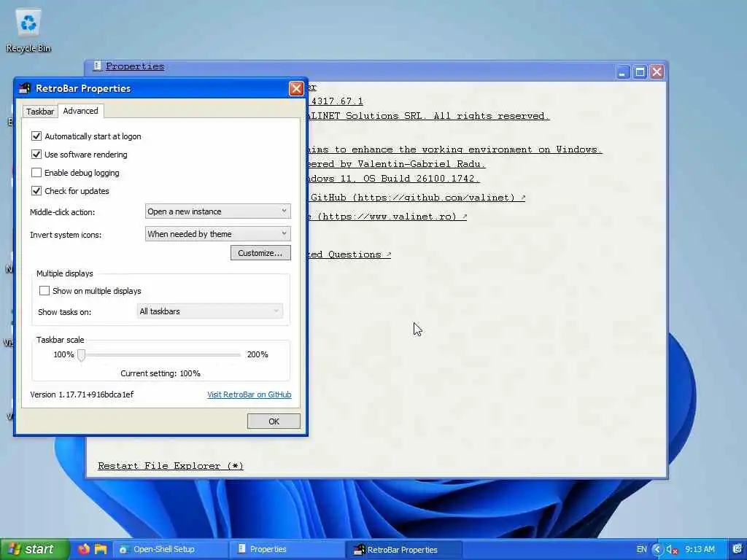Open Middle-click action dropdown
Screen dimensions: 747x560
(217, 211)
